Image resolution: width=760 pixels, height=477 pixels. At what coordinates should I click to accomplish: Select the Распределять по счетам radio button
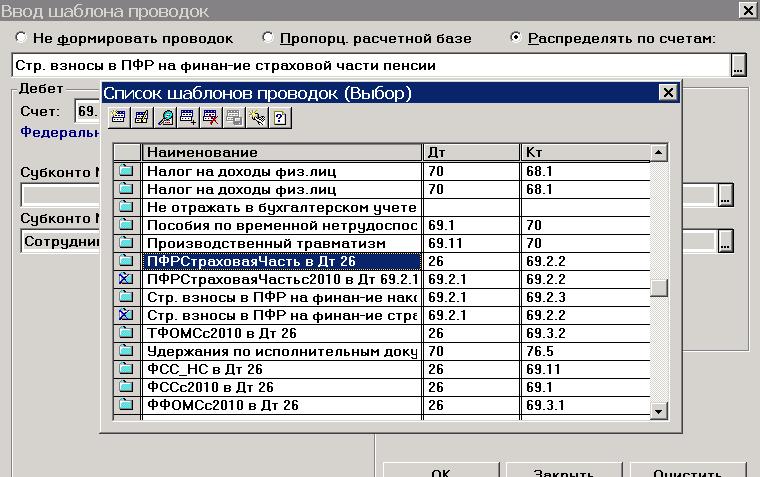pyautogui.click(x=516, y=37)
